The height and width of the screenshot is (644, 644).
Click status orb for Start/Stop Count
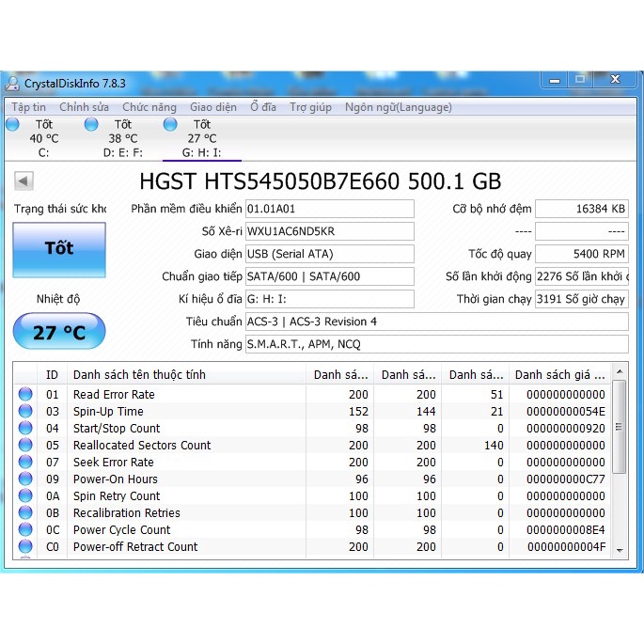point(25,428)
